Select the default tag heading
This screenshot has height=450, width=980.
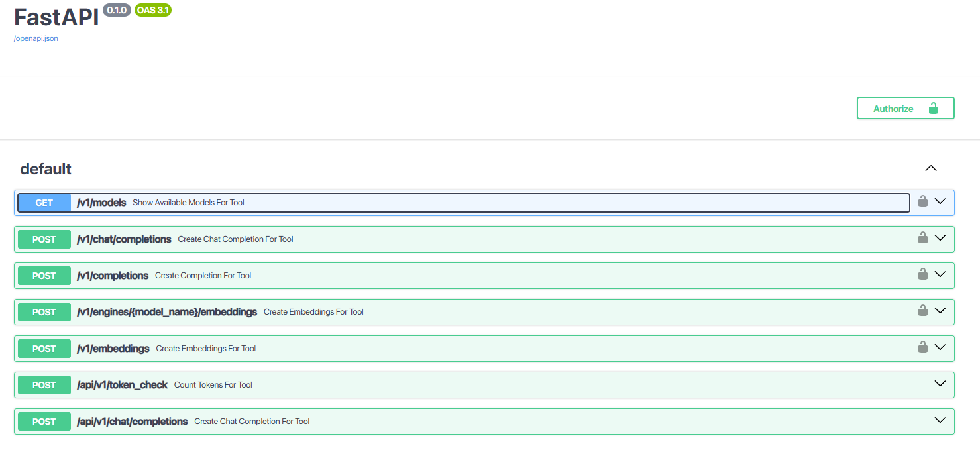click(46, 169)
